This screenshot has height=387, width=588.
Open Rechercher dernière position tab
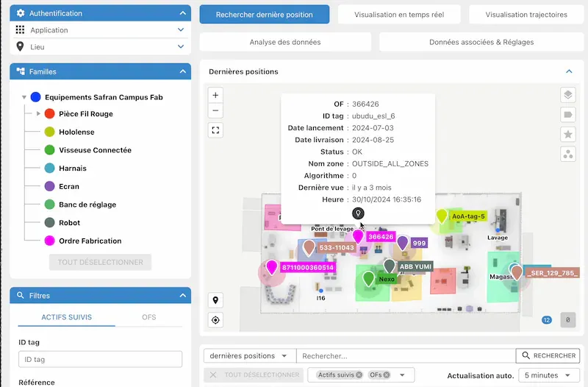tap(265, 15)
